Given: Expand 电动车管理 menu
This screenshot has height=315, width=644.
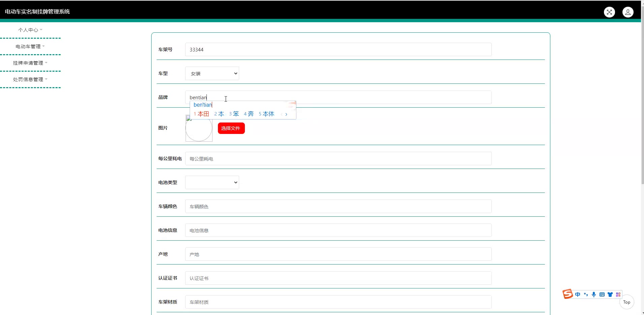Looking at the screenshot, I should click(30, 46).
